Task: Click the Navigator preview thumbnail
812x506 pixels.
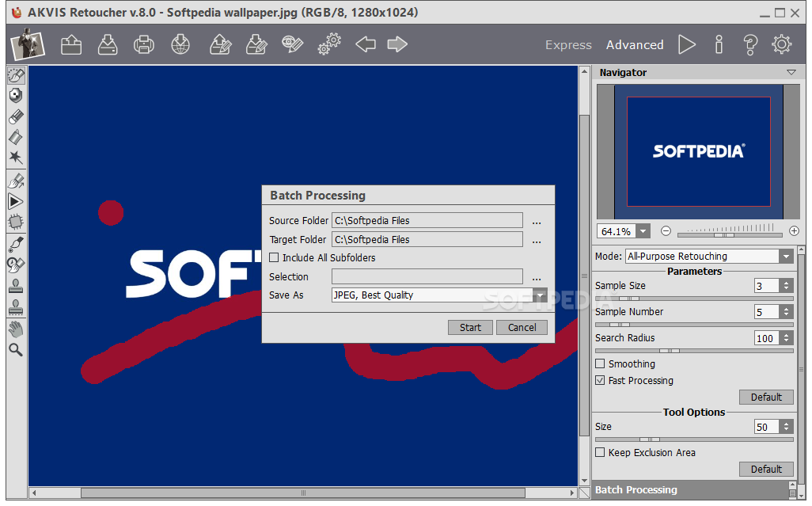Action: coord(699,152)
